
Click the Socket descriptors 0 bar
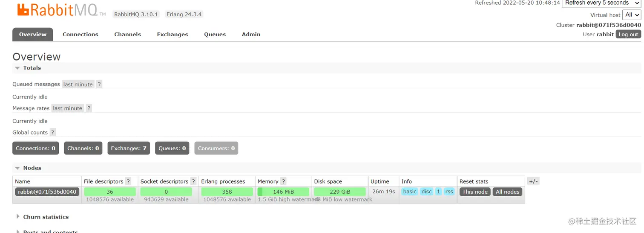coord(166,192)
